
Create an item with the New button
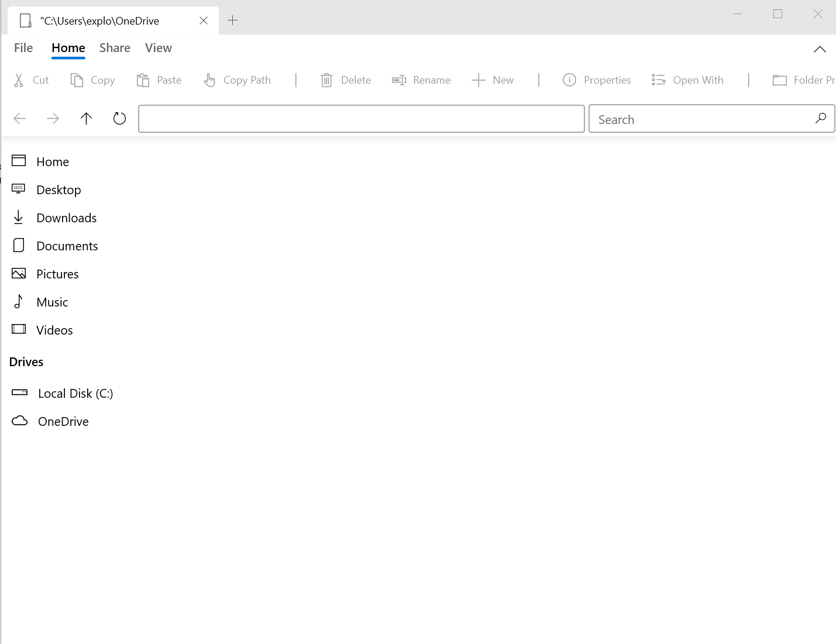[493, 80]
